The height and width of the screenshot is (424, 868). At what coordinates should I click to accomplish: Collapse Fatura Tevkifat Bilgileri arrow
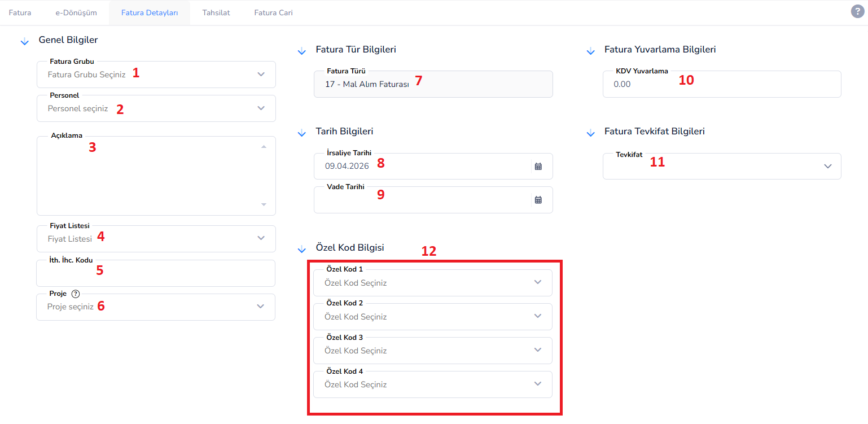(590, 133)
